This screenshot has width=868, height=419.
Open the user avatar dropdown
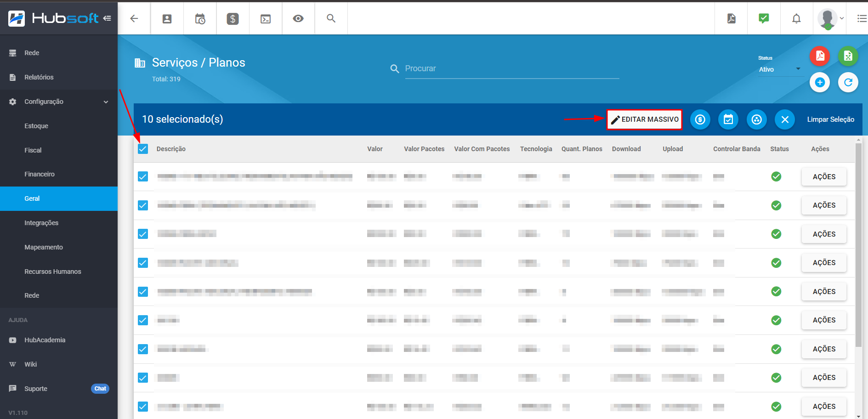point(831,19)
